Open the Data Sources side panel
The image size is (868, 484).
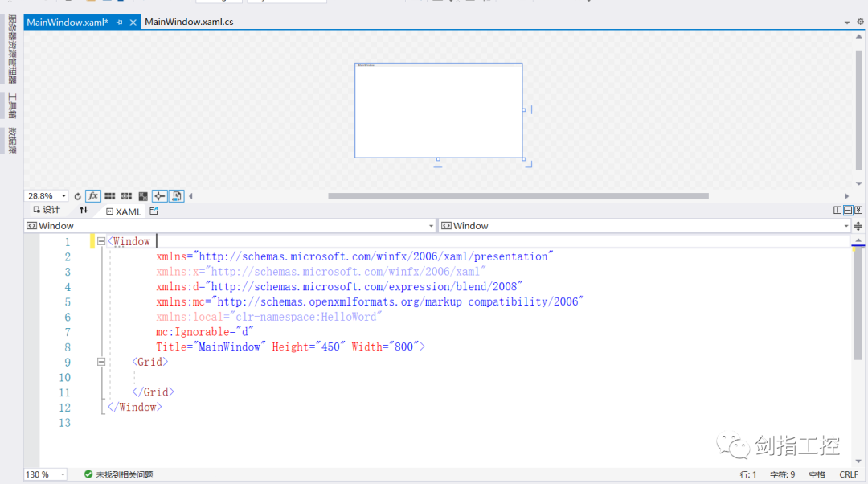12,140
